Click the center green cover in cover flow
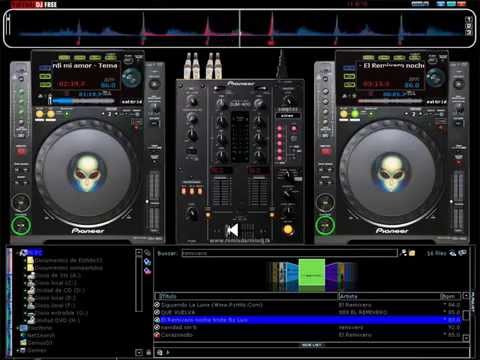480x360 pixels. tap(312, 273)
